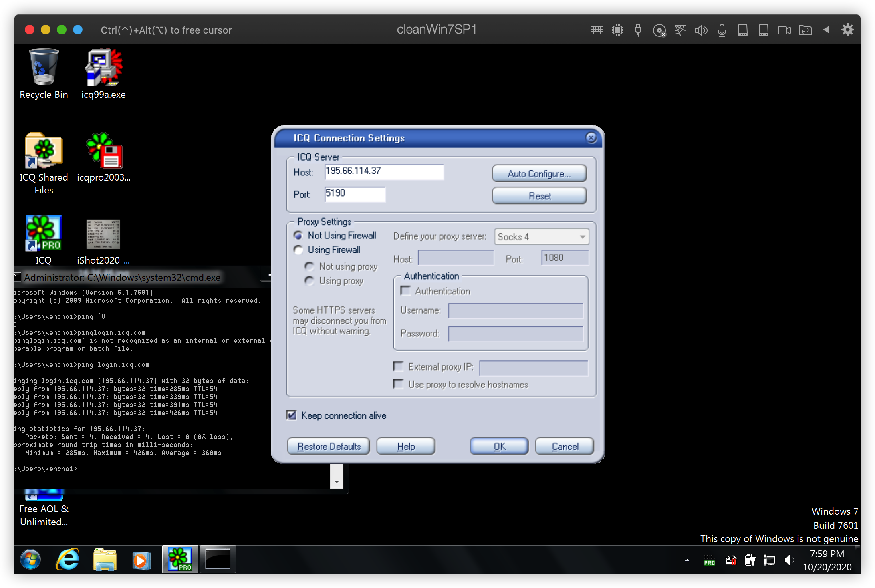875x588 pixels.
Task: Close the ICQ Connection Settings dialog
Action: click(x=591, y=138)
